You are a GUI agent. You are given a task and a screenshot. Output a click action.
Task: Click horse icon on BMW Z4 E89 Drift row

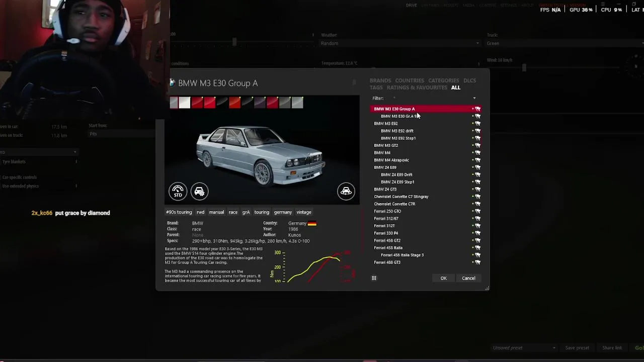477,174
